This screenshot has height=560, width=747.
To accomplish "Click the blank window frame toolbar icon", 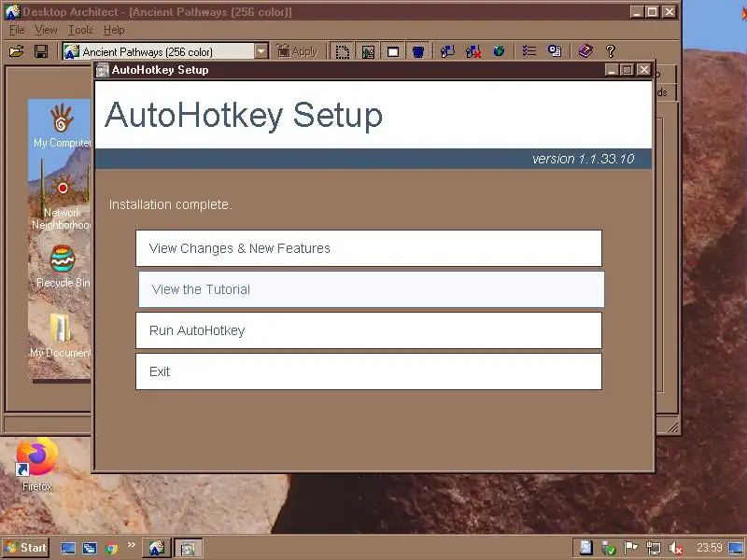I will (393, 51).
